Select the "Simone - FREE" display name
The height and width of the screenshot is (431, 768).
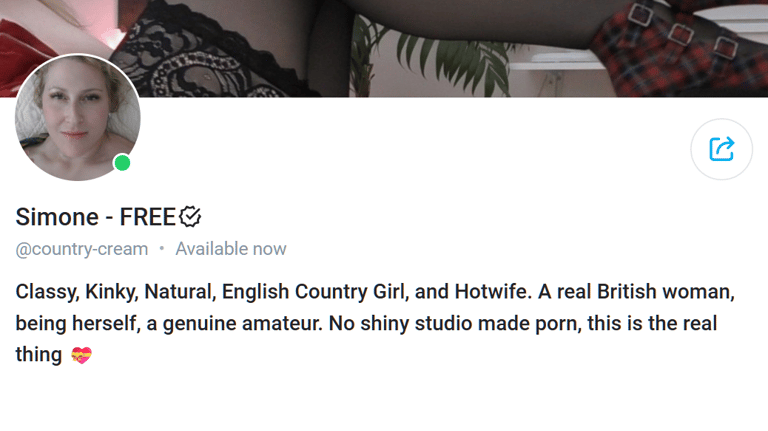96,216
